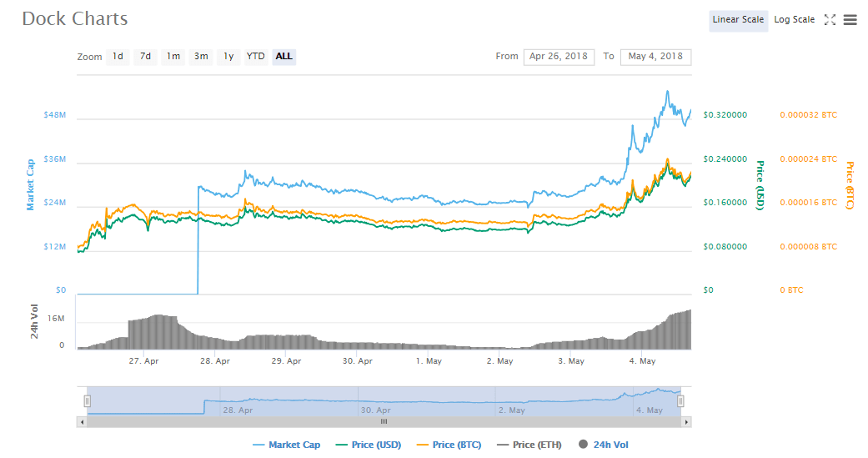Click the $12M market cap label
Screen dimensions: 868x458
pyautogui.click(x=55, y=246)
